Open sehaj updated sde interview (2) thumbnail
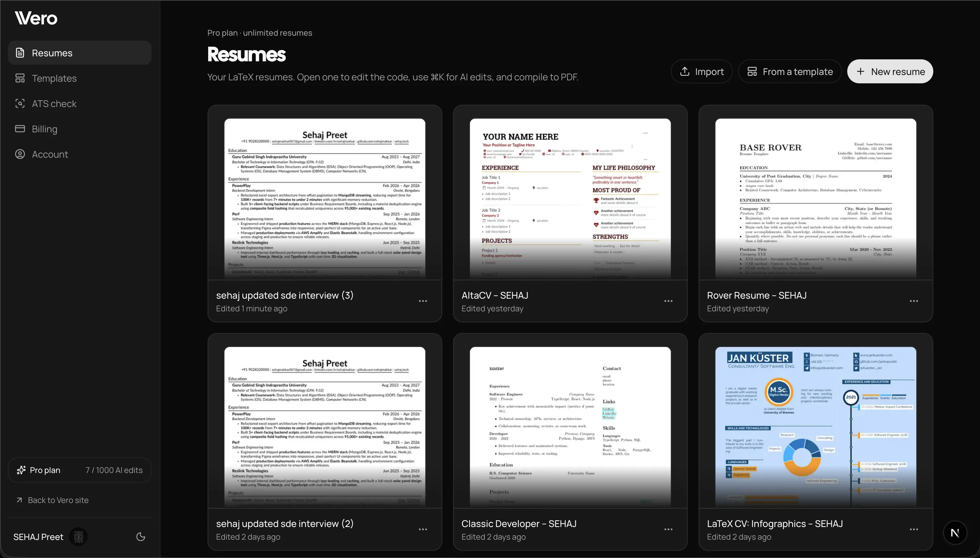The image size is (980, 558). coord(325,427)
